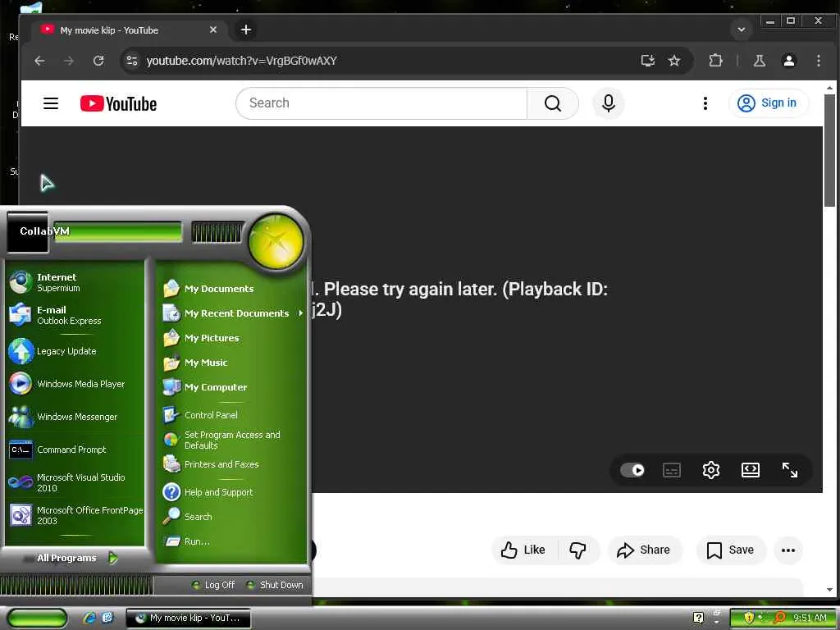
Task: Like this video
Action: [524, 550]
